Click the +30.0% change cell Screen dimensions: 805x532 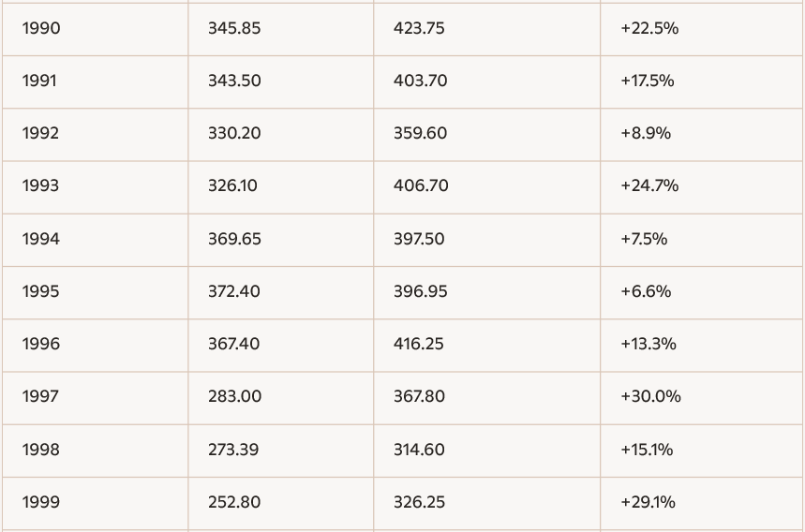click(650, 396)
